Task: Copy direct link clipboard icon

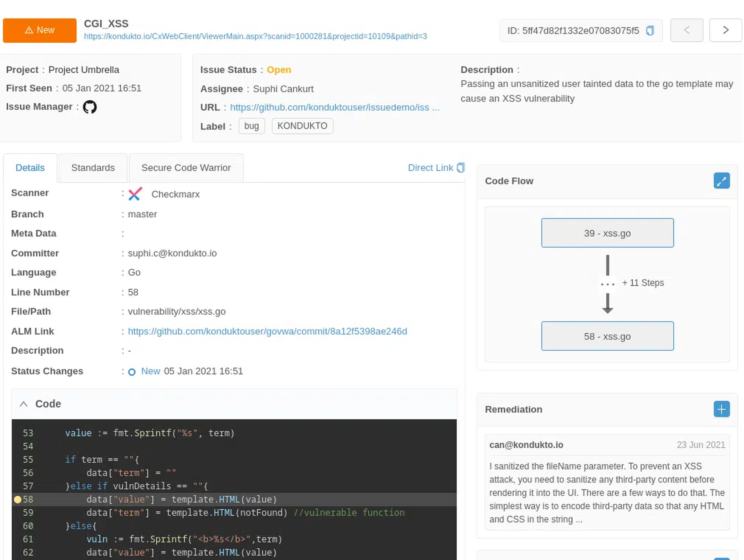Action: (x=461, y=168)
